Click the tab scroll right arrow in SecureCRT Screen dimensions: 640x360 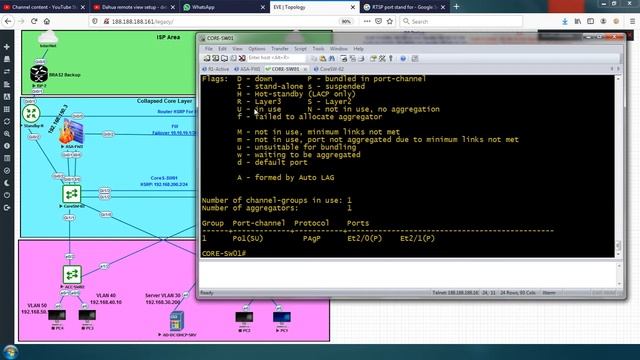(618, 69)
